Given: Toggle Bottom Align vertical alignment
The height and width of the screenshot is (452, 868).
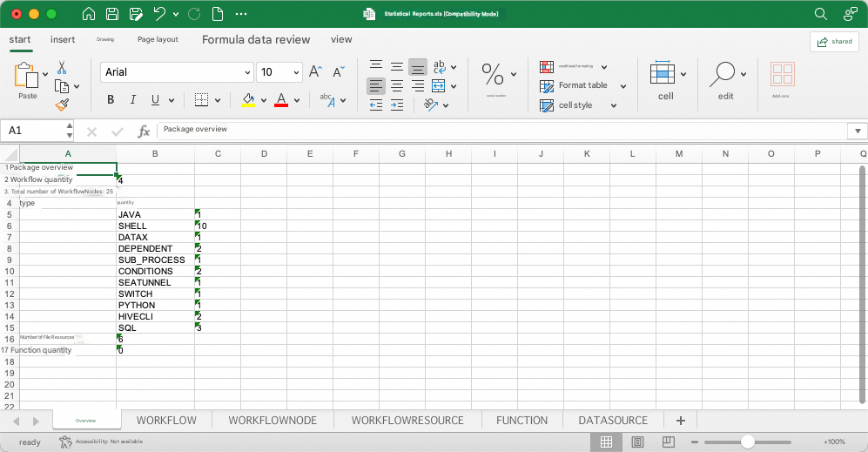Looking at the screenshot, I should click(418, 68).
